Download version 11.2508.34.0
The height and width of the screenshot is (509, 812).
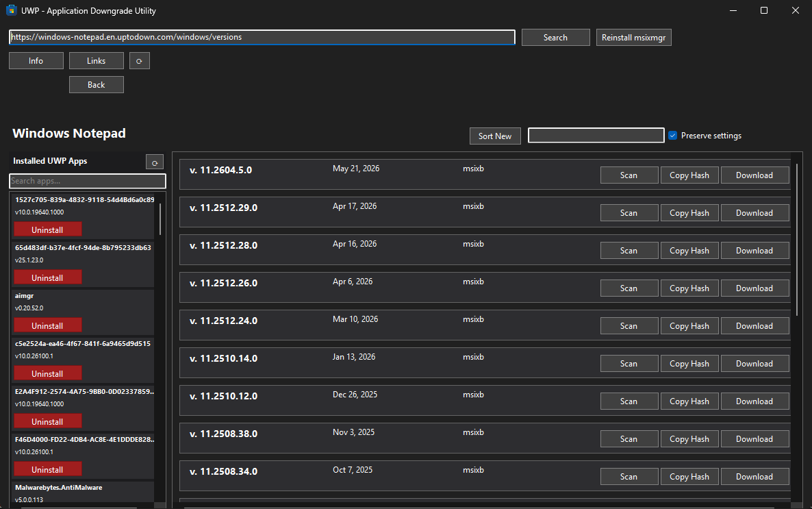click(754, 476)
